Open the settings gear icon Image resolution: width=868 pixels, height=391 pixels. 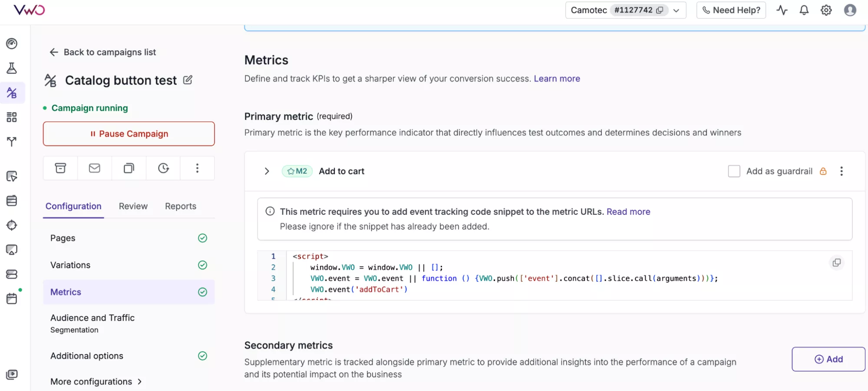[826, 10]
